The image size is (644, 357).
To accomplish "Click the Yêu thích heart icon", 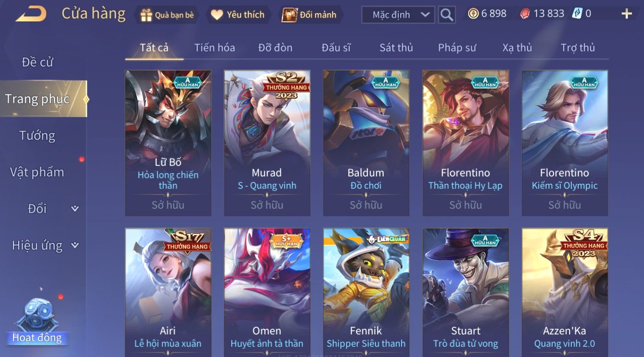I will tap(217, 15).
